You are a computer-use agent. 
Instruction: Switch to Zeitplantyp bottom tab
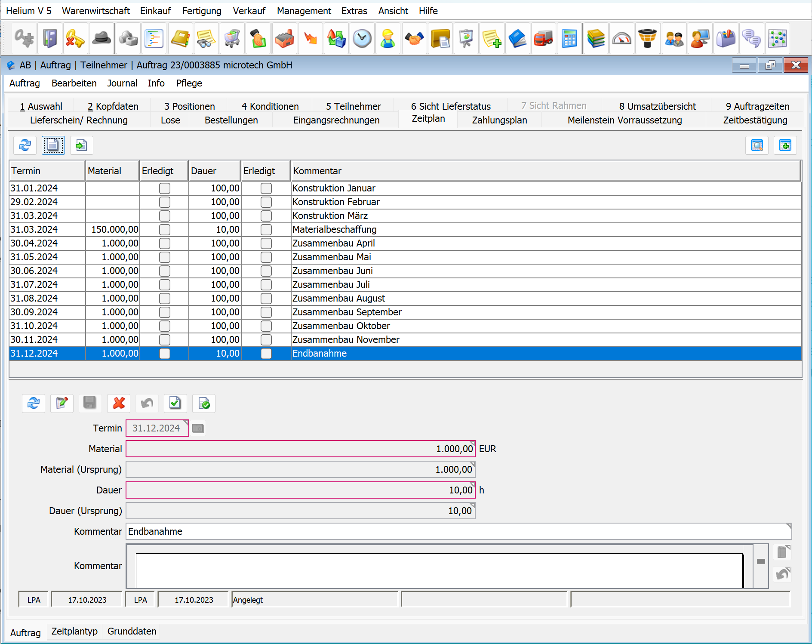pos(74,631)
